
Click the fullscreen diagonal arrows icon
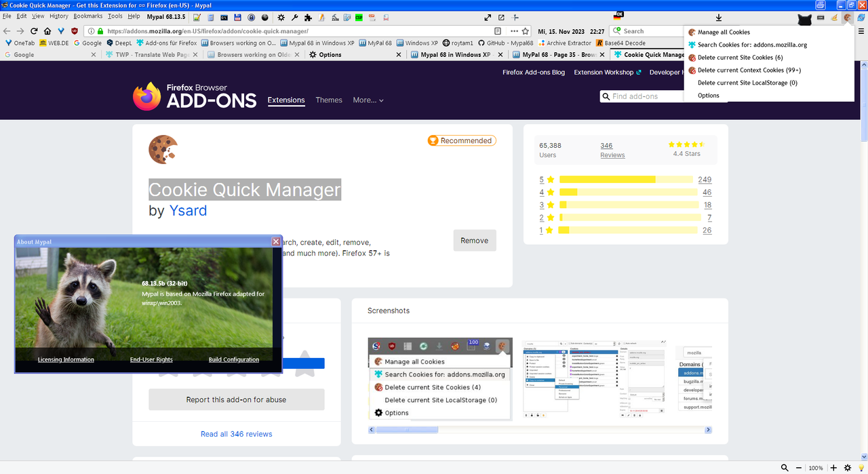(x=488, y=18)
